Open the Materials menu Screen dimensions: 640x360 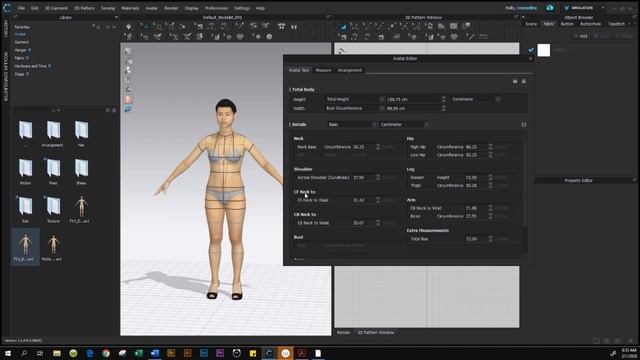point(130,8)
